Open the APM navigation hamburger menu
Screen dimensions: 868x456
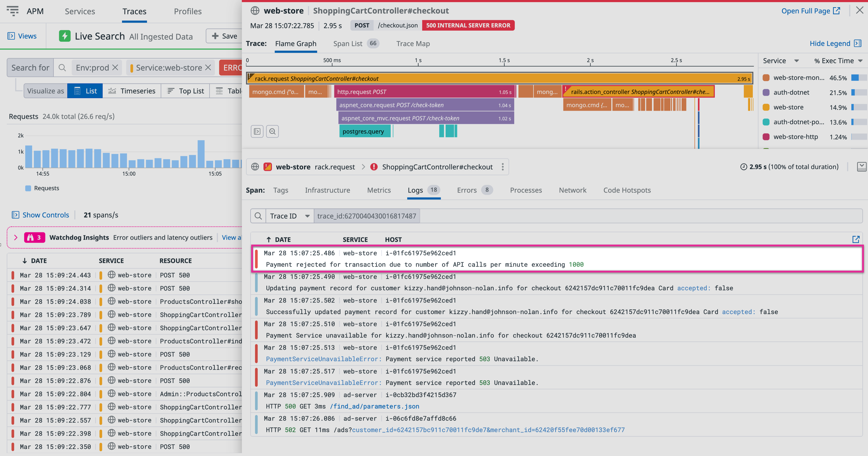click(x=12, y=11)
